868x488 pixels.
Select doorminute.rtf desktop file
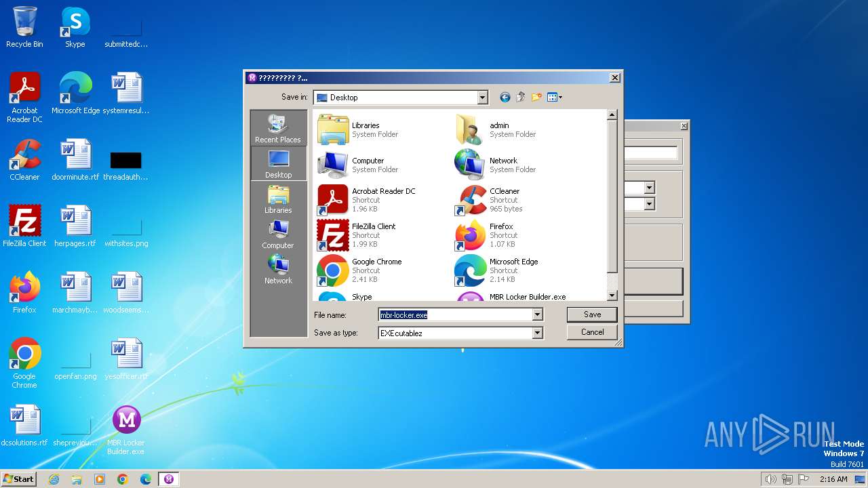75,159
